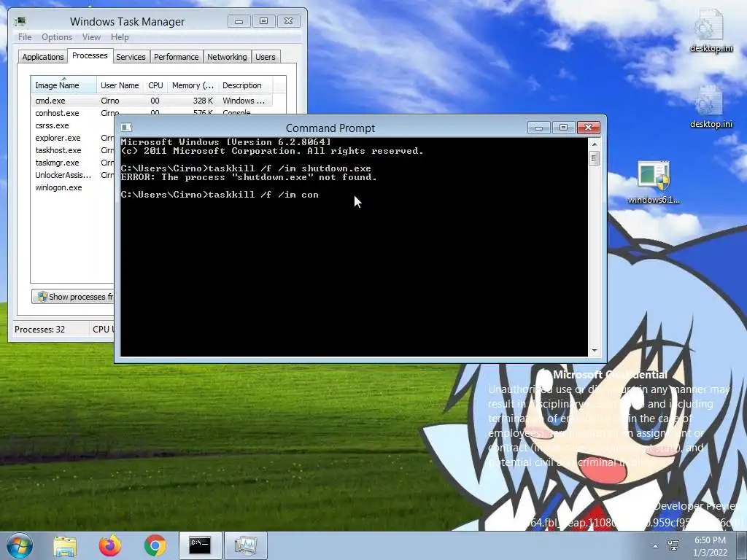
Task: Sort by Image Name column header
Action: pos(64,85)
